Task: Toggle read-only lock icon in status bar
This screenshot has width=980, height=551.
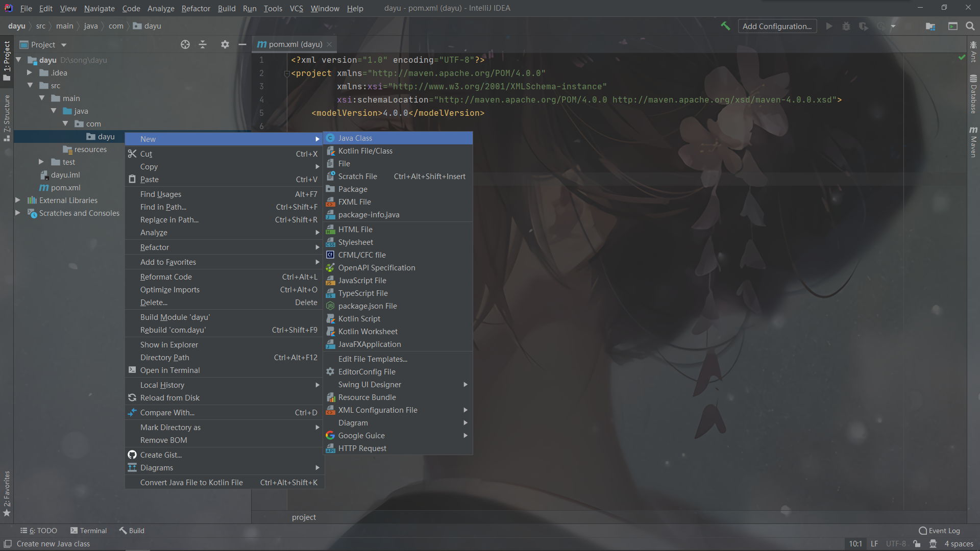Action: pos(917,544)
